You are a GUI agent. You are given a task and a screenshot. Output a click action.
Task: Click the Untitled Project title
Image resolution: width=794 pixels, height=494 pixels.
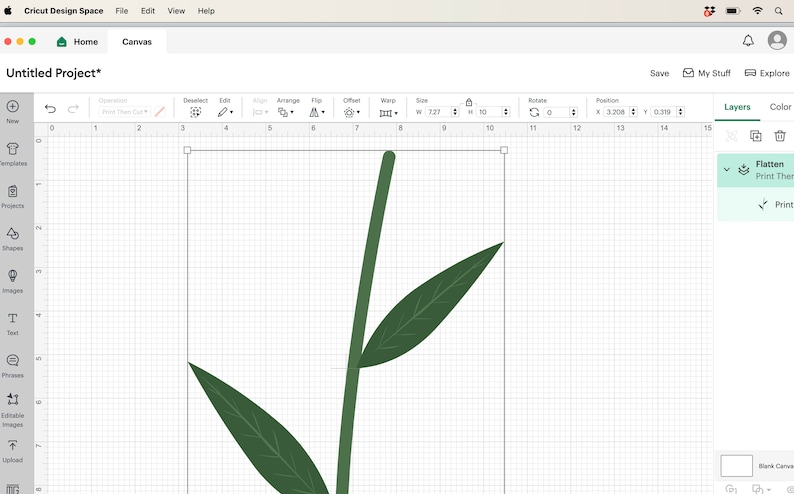pos(54,73)
